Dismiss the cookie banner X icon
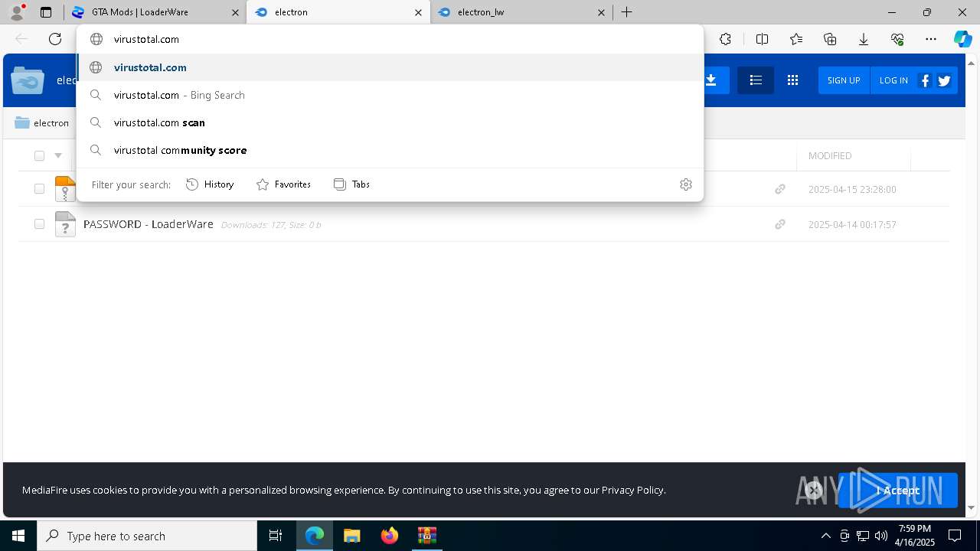The image size is (980, 551). click(x=814, y=490)
